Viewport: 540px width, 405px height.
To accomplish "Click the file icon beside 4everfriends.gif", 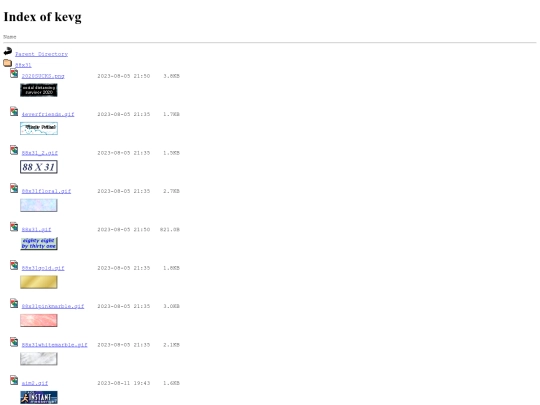I will coord(14,112).
